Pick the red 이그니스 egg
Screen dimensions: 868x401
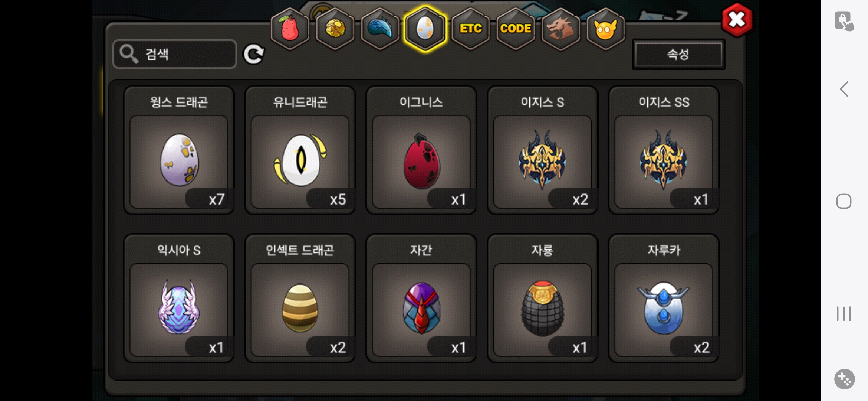coord(421,150)
